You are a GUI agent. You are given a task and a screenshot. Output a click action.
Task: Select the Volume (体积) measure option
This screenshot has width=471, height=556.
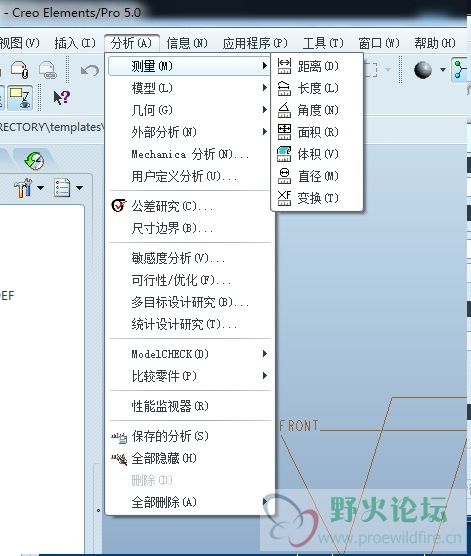tap(317, 154)
